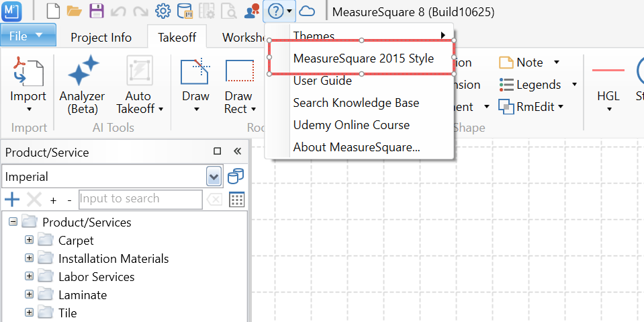Open the cloud icon
This screenshot has width=644, height=322.
point(307,11)
